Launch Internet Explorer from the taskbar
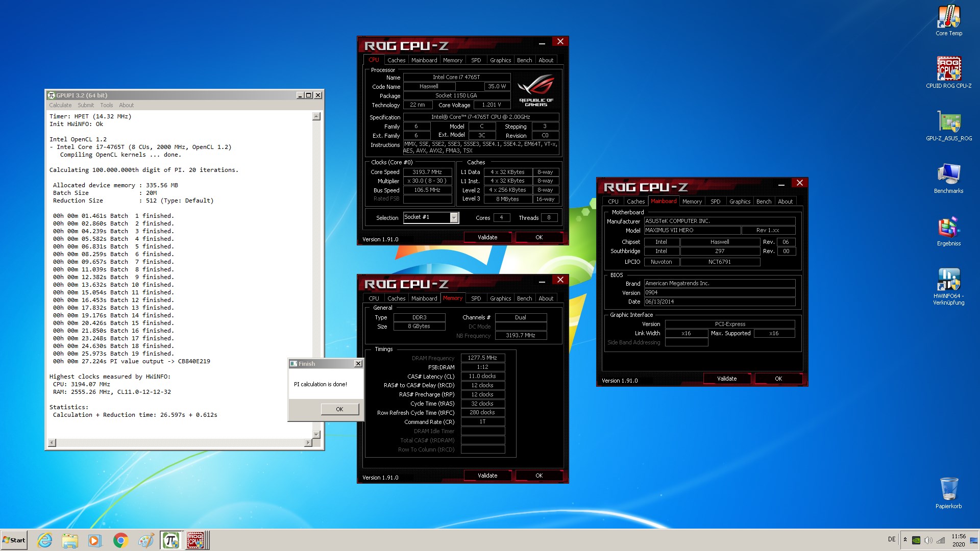Screen dimensions: 980x551 [45, 540]
